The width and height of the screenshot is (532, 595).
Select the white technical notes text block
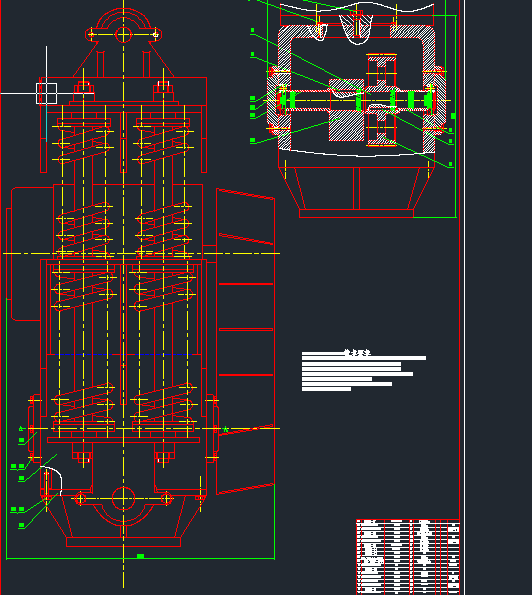pos(364,370)
